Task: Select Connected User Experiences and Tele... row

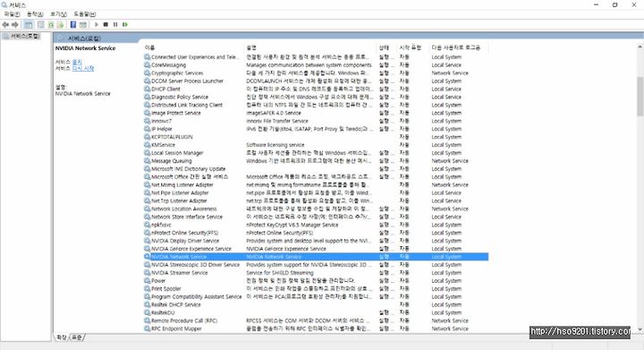Action: tap(316, 56)
